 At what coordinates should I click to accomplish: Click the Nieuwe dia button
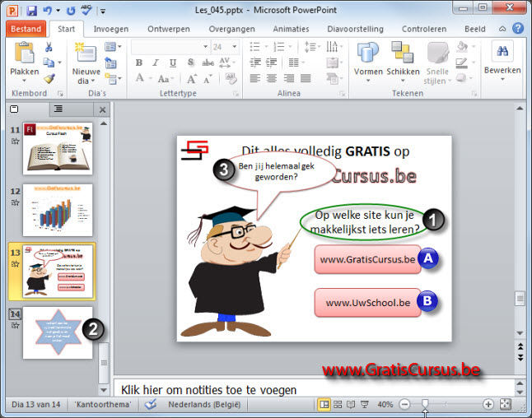pyautogui.click(x=86, y=63)
